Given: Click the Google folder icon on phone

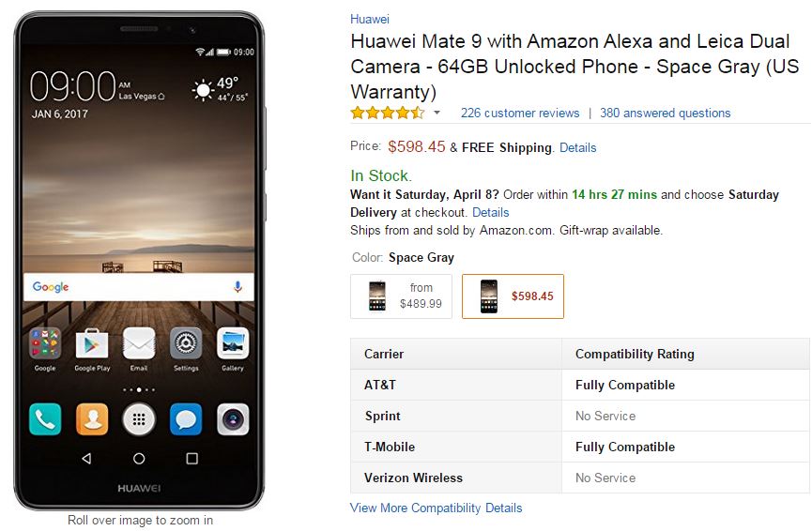Looking at the screenshot, I should click(45, 343).
